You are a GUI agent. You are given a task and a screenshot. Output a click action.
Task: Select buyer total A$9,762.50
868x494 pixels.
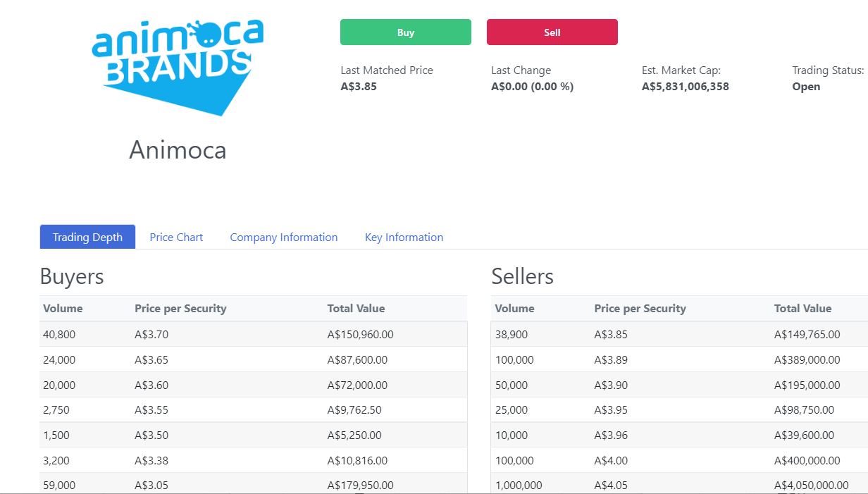[x=354, y=410]
